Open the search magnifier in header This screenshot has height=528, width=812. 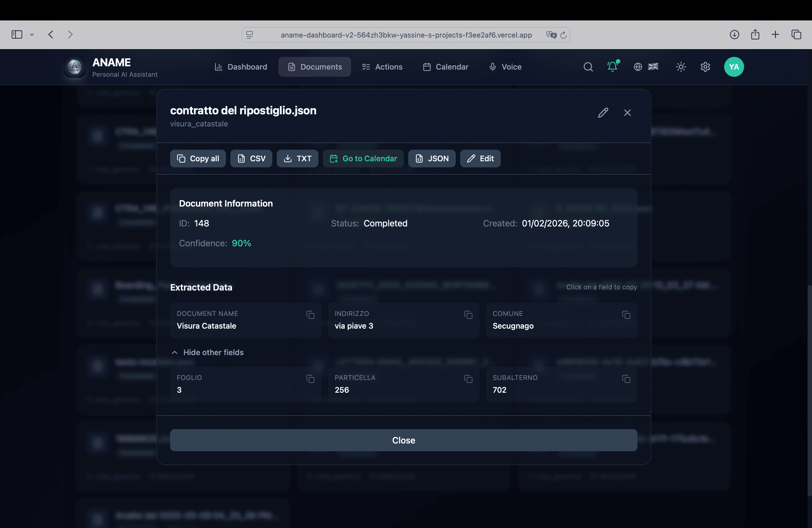point(588,67)
